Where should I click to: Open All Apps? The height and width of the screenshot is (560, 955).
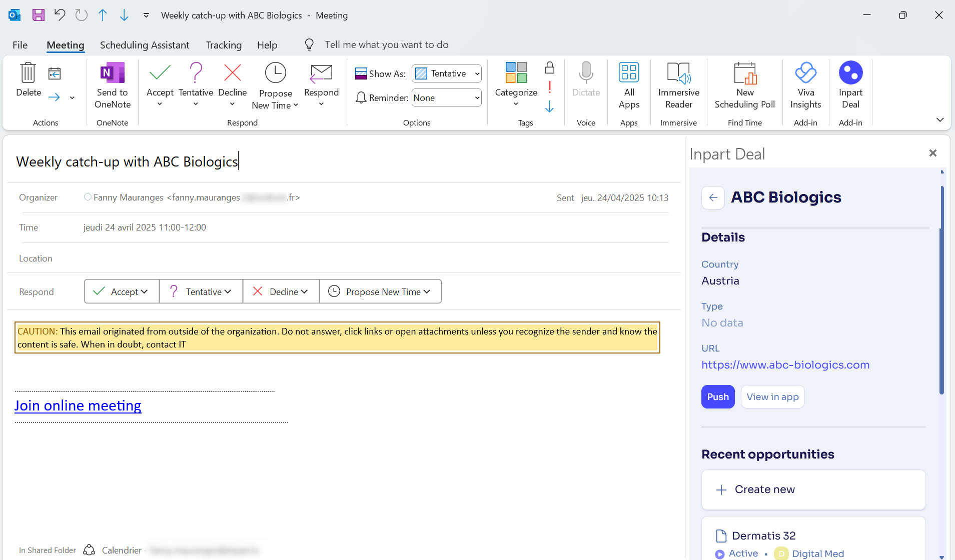point(629,85)
